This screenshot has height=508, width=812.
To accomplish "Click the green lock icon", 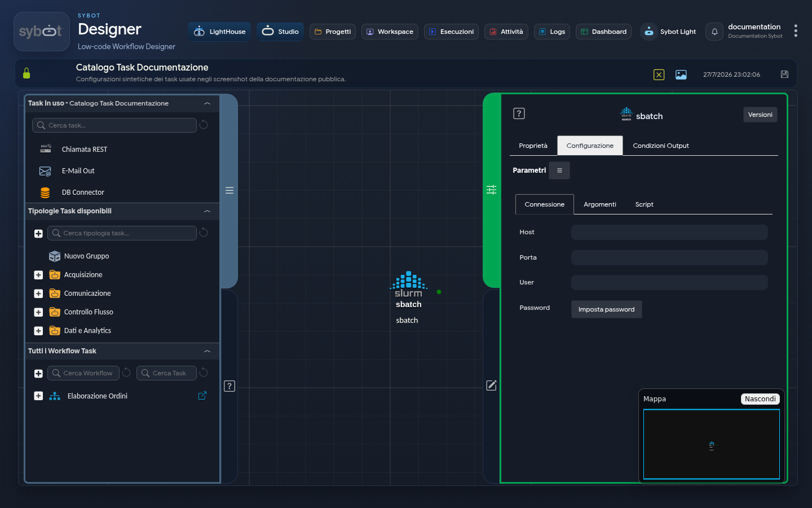I will pos(27,73).
